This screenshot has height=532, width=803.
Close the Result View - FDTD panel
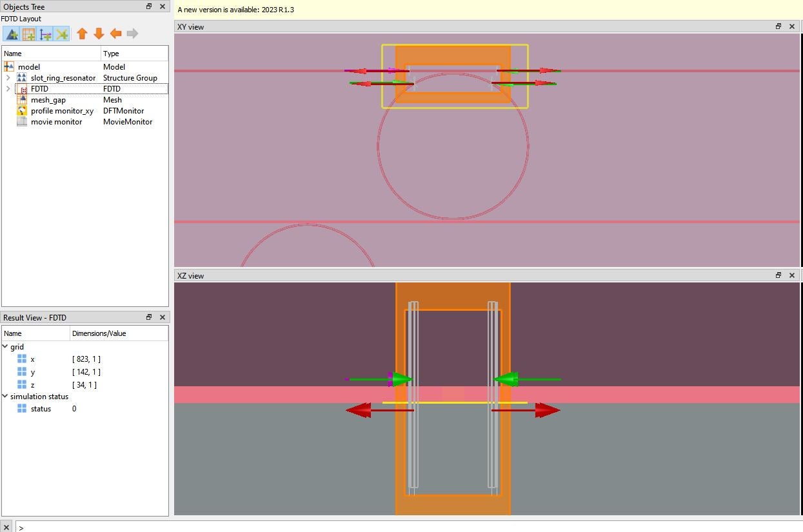(x=163, y=317)
